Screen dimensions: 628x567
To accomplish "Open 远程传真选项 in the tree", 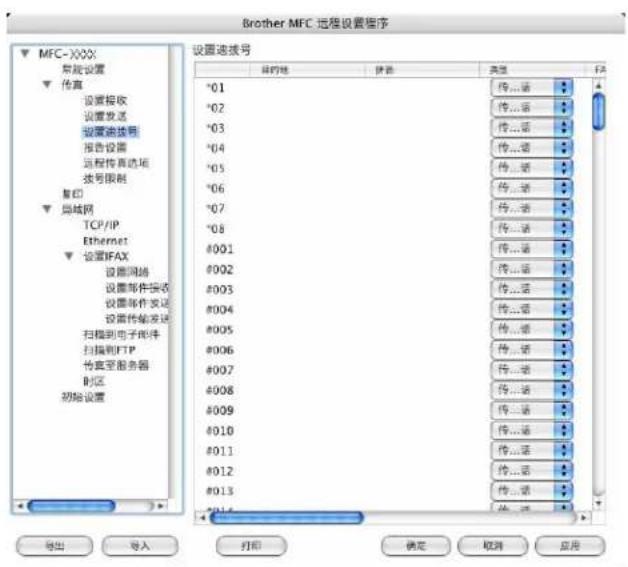I will (116, 163).
